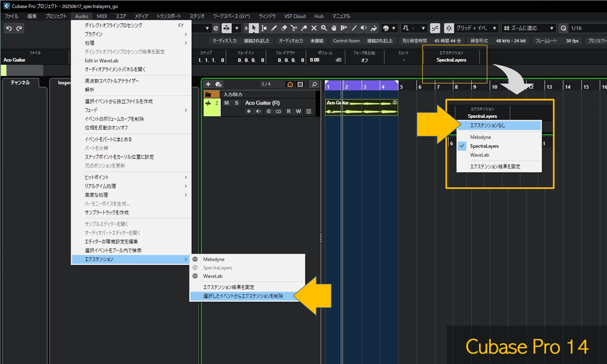
Task: Open the Snap Type dropdown
Action: pyautogui.click(x=476, y=28)
